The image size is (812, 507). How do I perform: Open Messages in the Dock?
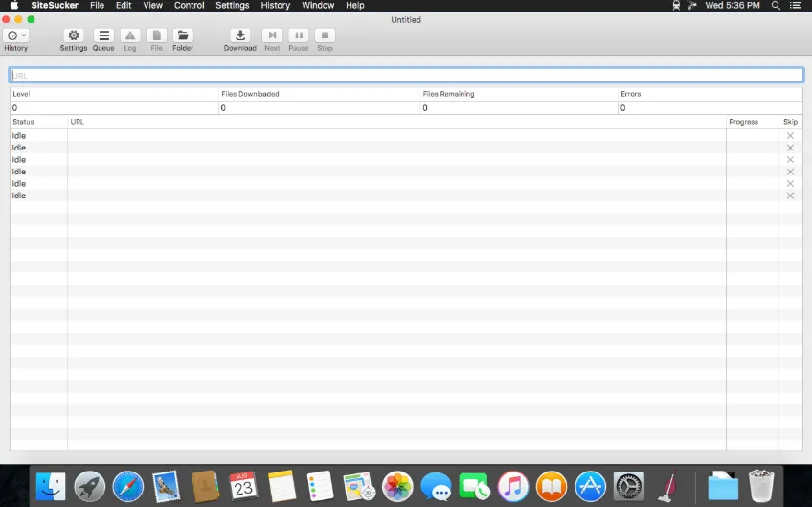[x=436, y=487]
